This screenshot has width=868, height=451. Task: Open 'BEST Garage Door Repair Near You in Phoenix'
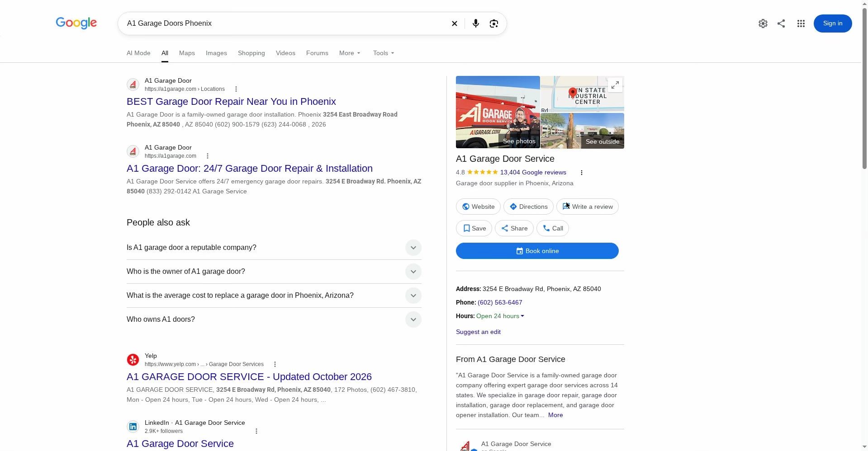(231, 102)
